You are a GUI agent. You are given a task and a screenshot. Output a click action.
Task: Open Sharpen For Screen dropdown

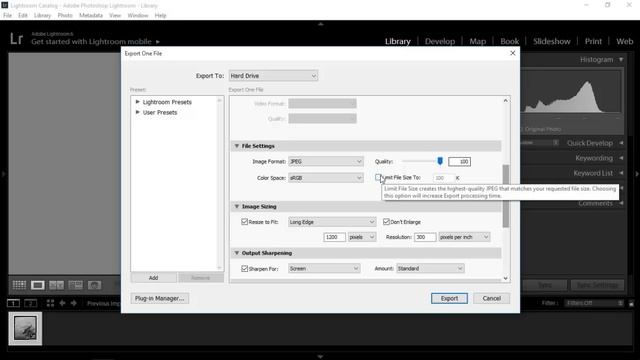[324, 269]
